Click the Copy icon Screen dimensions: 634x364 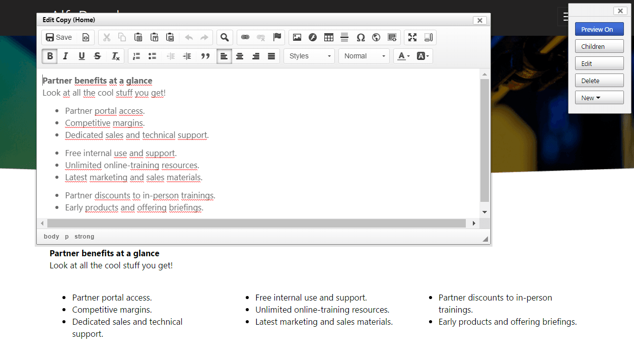tap(122, 37)
